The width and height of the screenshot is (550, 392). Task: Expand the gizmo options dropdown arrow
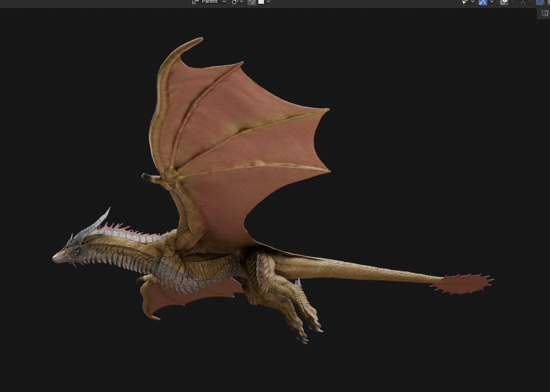pos(491,2)
